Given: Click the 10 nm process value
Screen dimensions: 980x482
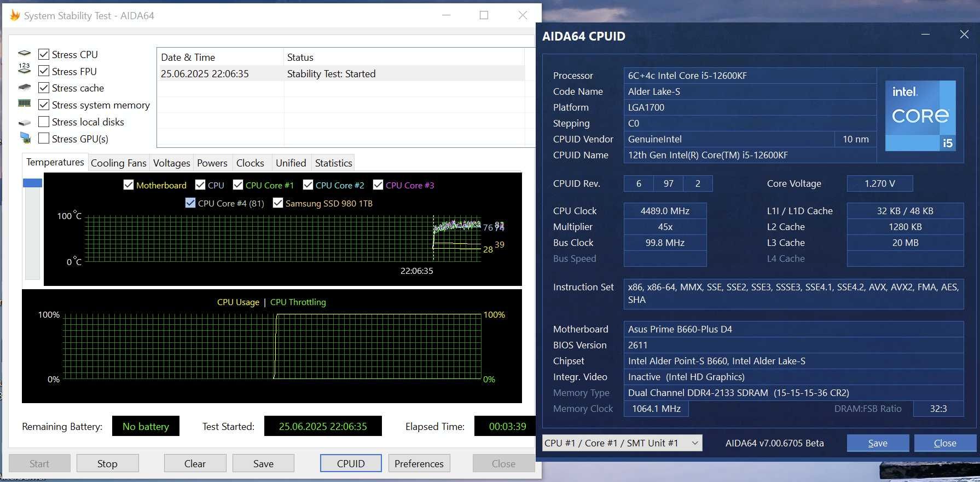Looking at the screenshot, I should click(x=856, y=139).
